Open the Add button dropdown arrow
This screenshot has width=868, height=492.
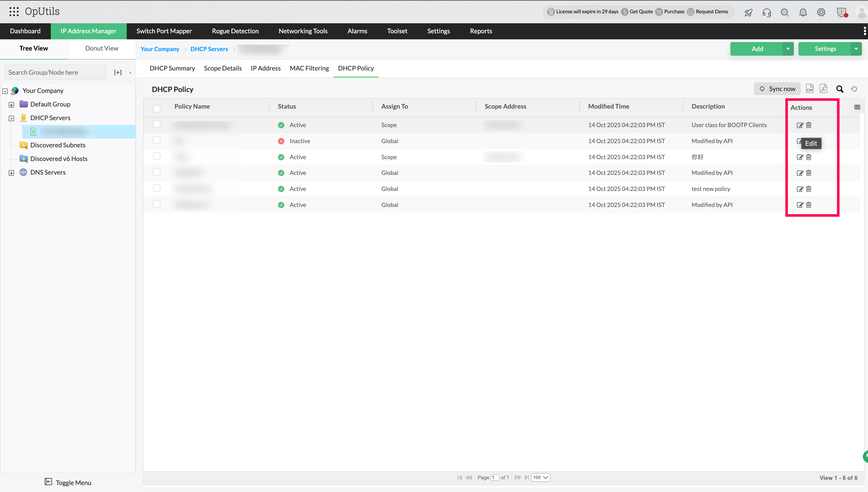[x=788, y=49]
